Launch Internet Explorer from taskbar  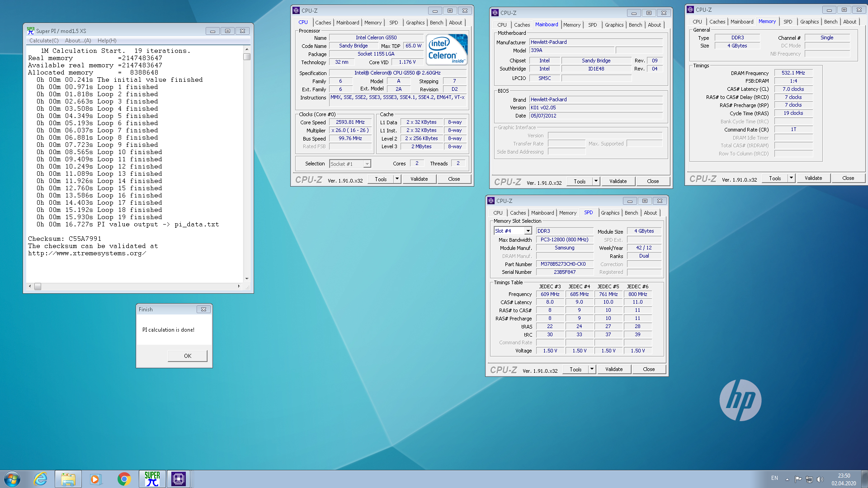(x=41, y=479)
